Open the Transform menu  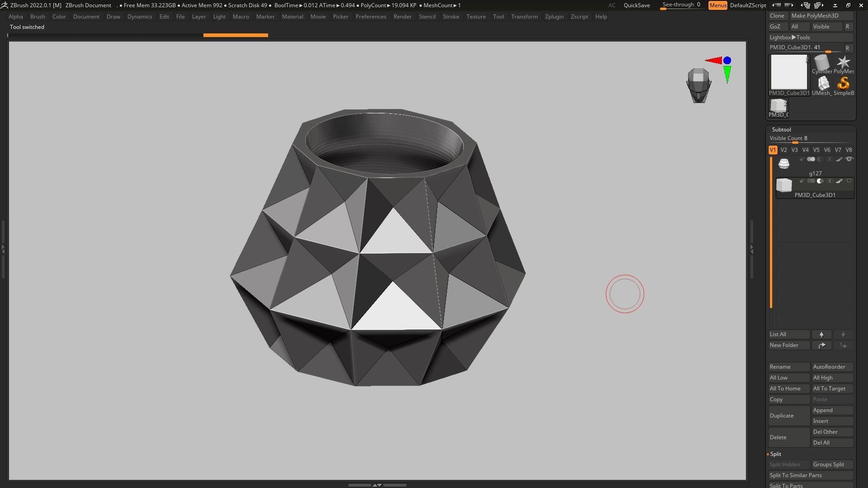[524, 17]
